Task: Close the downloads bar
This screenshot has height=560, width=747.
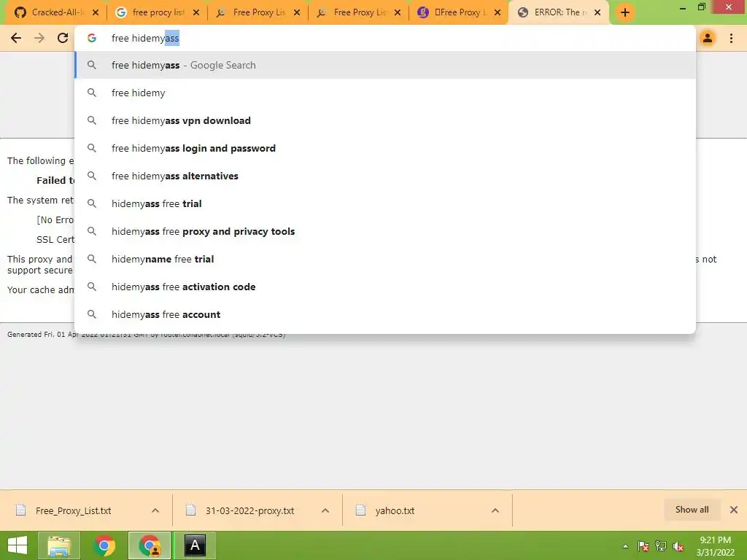Action: pos(734,510)
